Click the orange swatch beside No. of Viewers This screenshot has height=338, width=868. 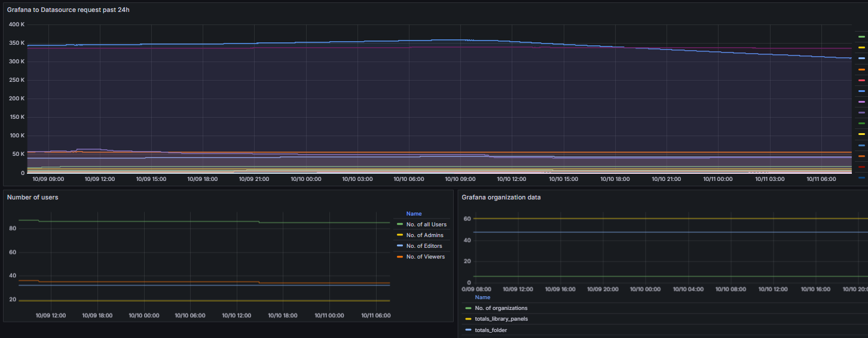[400, 257]
